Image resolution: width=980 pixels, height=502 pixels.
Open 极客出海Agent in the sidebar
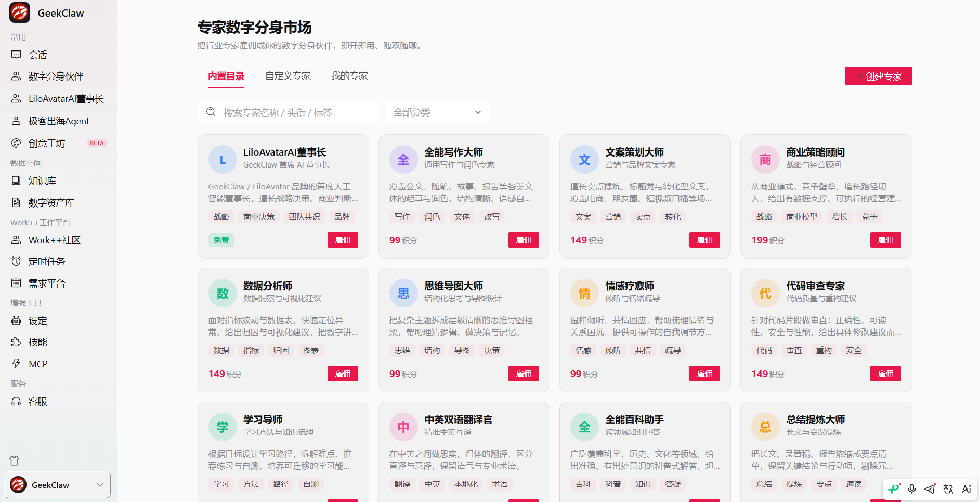58,121
